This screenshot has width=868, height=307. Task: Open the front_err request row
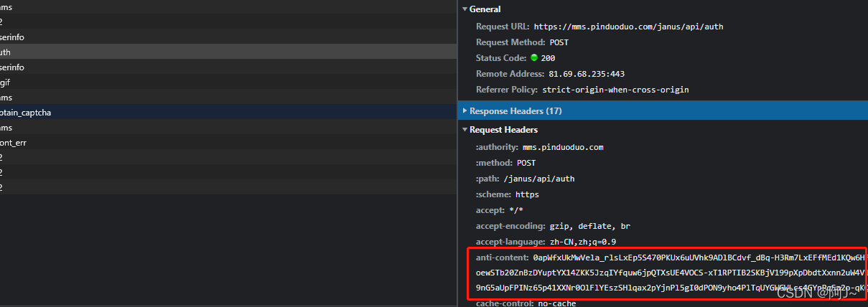coord(228,142)
